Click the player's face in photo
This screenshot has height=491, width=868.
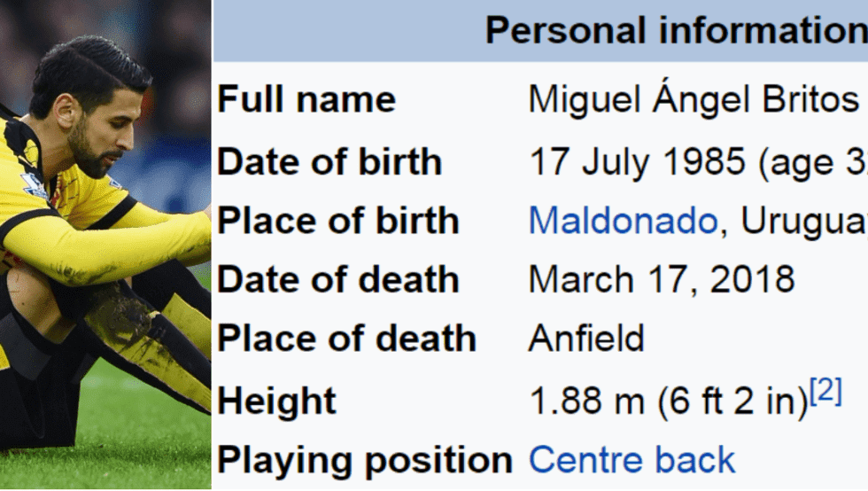coord(105,129)
